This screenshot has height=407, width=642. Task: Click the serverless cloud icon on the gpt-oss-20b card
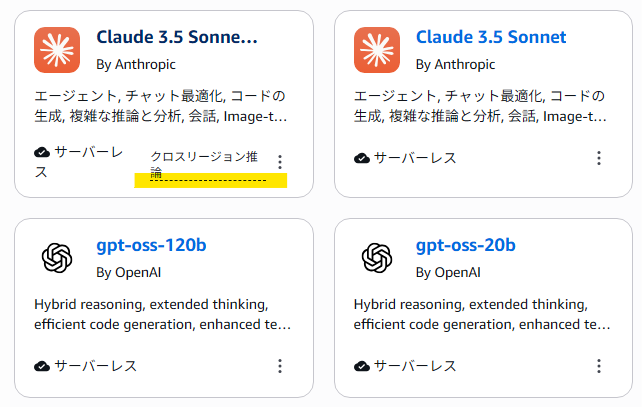pyautogui.click(x=362, y=366)
